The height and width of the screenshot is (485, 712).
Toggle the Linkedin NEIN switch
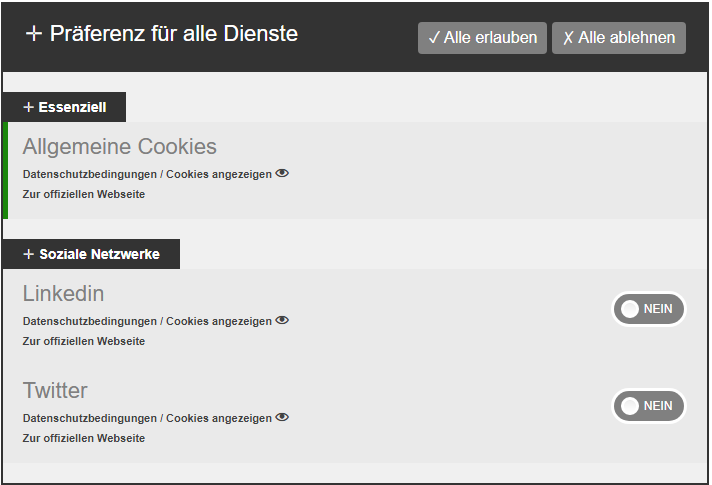[x=649, y=309]
